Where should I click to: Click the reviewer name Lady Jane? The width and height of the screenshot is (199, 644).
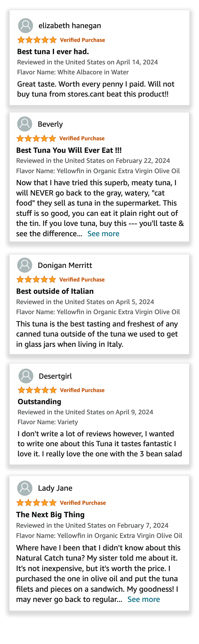pyautogui.click(x=55, y=488)
